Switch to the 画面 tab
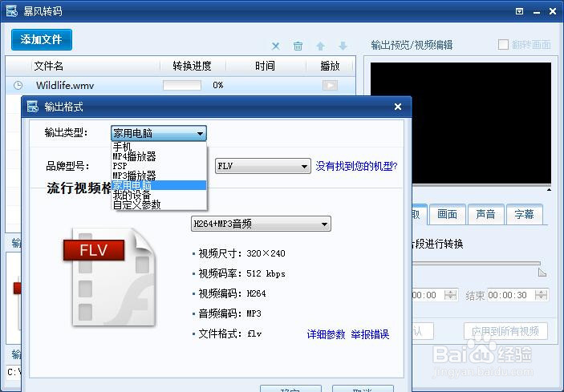564x392 pixels. pyautogui.click(x=447, y=215)
